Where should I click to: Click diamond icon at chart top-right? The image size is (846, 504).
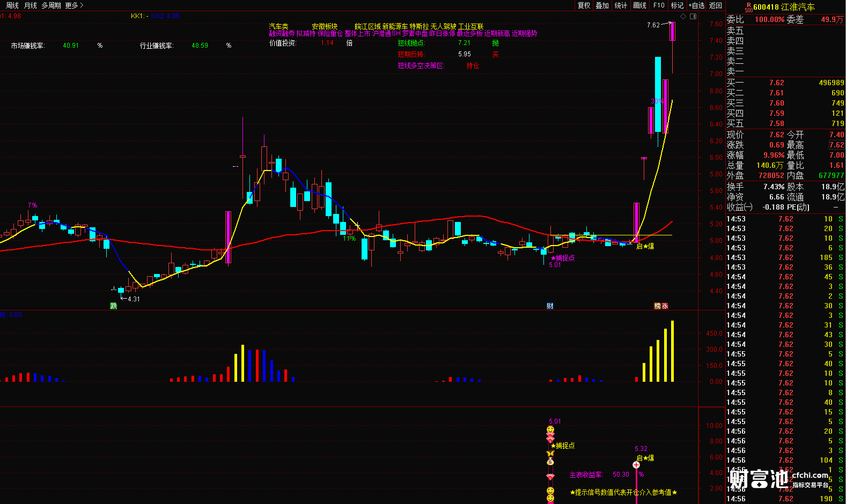683,17
